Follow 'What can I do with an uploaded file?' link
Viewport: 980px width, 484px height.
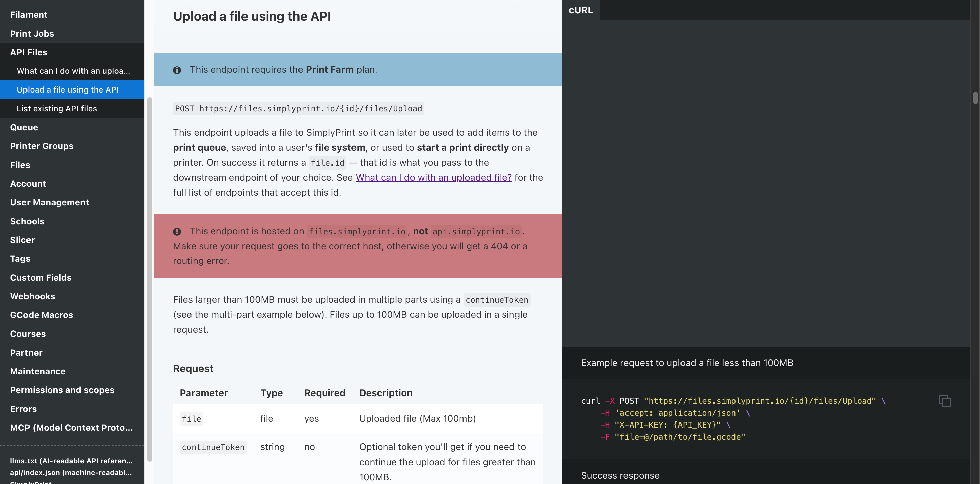[x=434, y=177]
